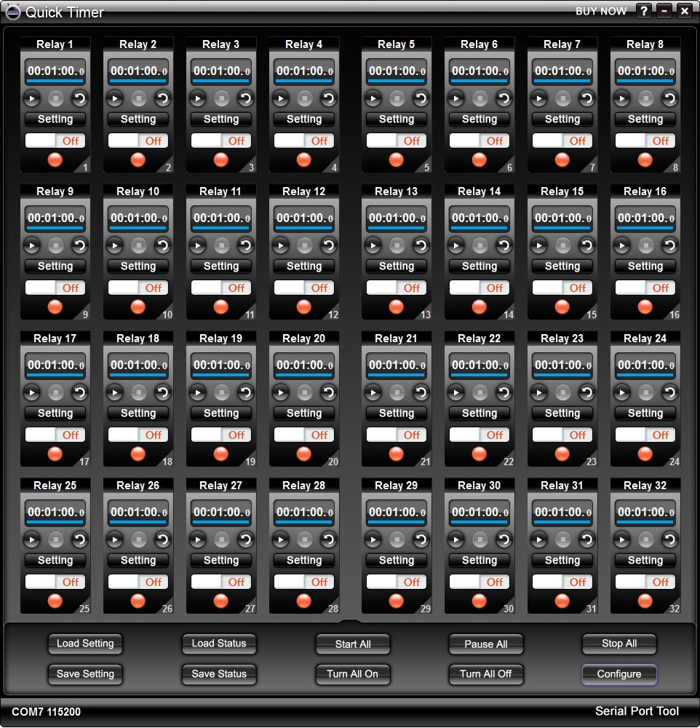This screenshot has height=728, width=700.
Task: Reset the Relay 23 timer
Action: (x=587, y=393)
